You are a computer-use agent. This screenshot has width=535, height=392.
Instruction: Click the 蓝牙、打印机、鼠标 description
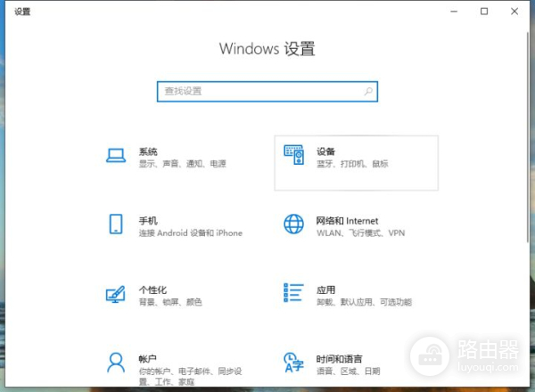click(x=352, y=164)
